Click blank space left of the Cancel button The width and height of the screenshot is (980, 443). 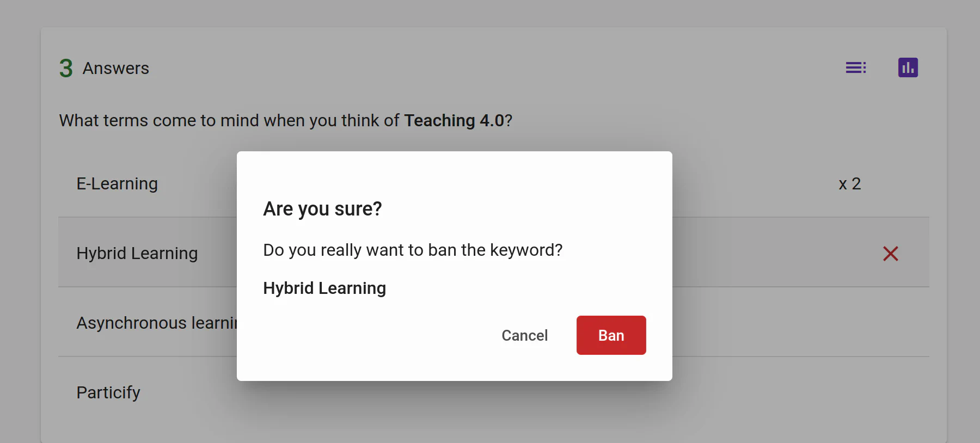point(370,335)
